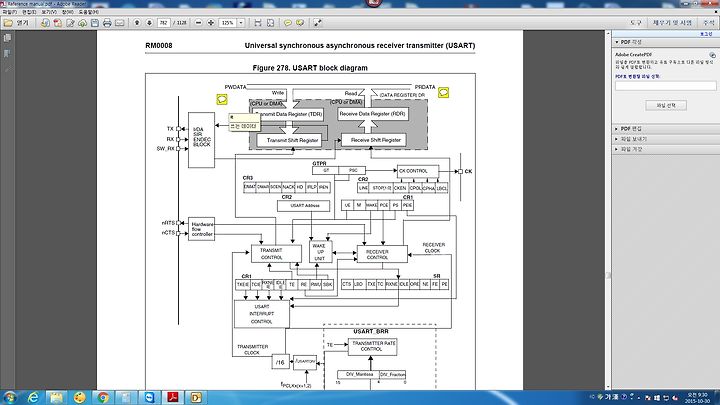Go to the previous page arrow

[x=137, y=22]
